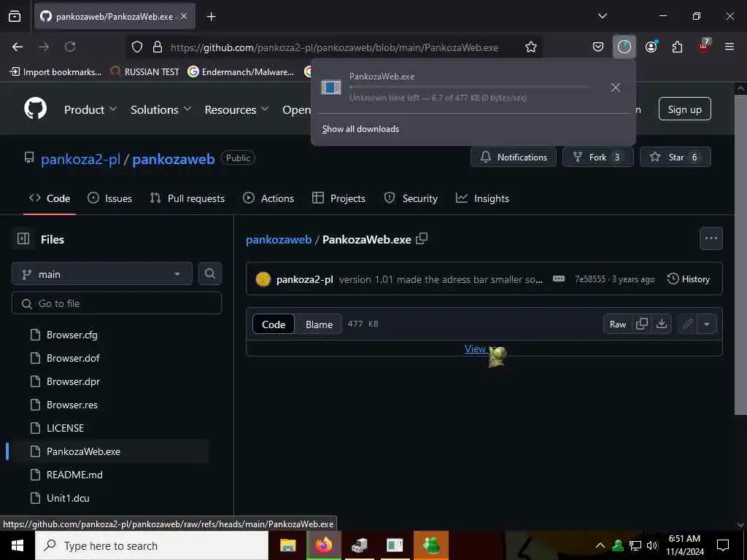Star the pankozaweb repository
Viewport: 747px width, 560px height.
[x=675, y=157]
